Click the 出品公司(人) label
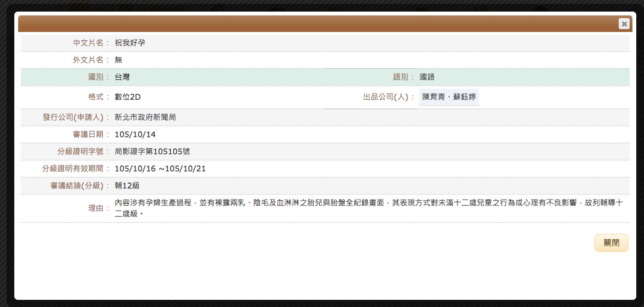644x307 pixels. click(388, 97)
